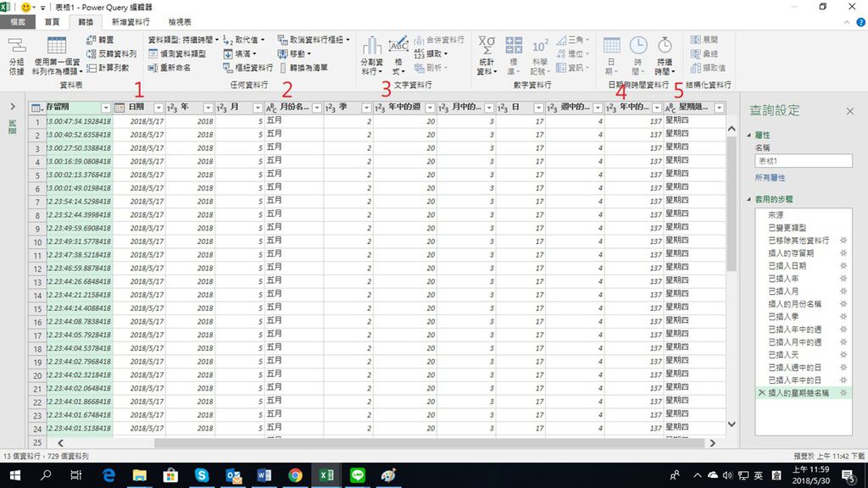
Task: Click the 分組依據 (Group By) icon
Action: (17, 46)
